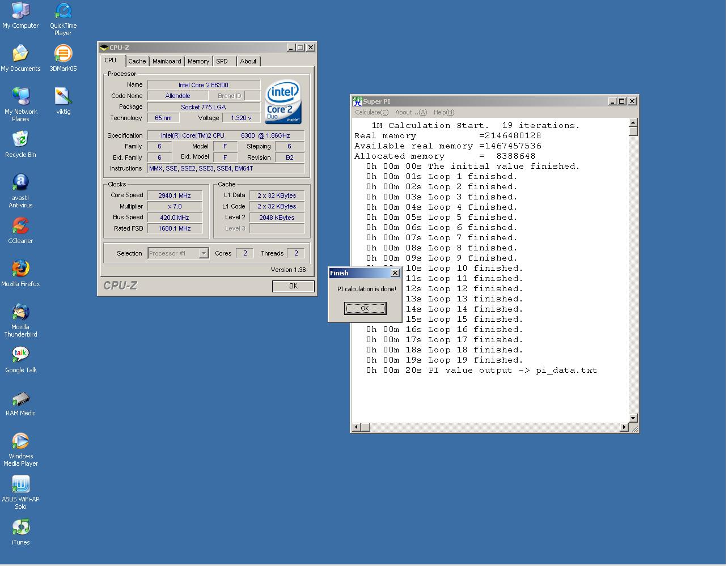The image size is (728, 566).
Task: Launch QuickTime Player desktop icon
Action: 63,19
